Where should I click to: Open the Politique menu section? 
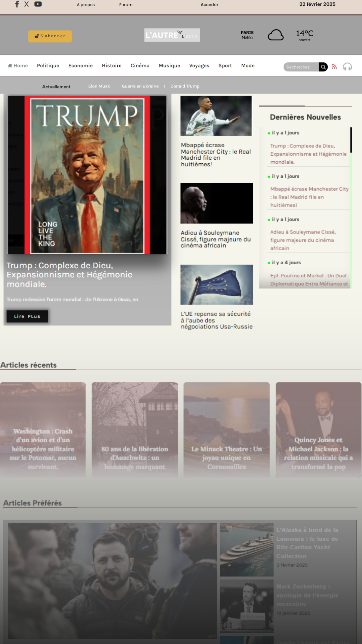[48, 66]
